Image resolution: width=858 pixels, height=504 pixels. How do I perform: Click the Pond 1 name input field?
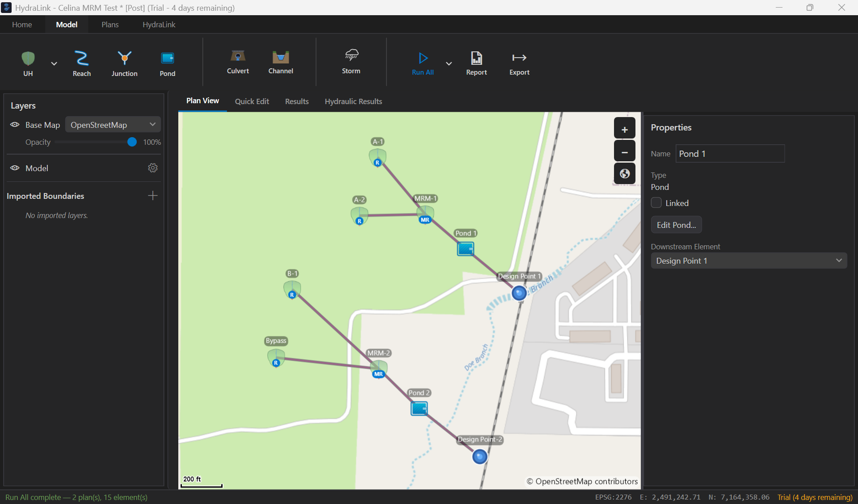click(730, 153)
